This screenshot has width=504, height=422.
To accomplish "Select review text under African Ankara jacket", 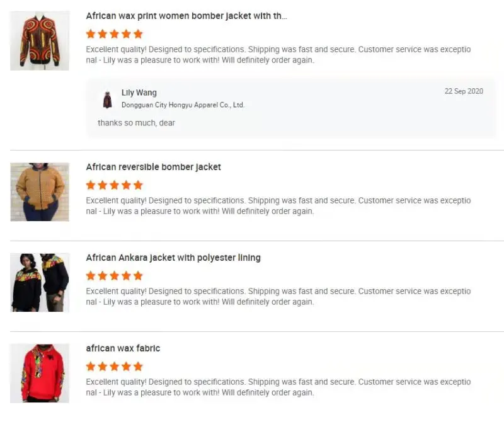I will click(x=278, y=297).
